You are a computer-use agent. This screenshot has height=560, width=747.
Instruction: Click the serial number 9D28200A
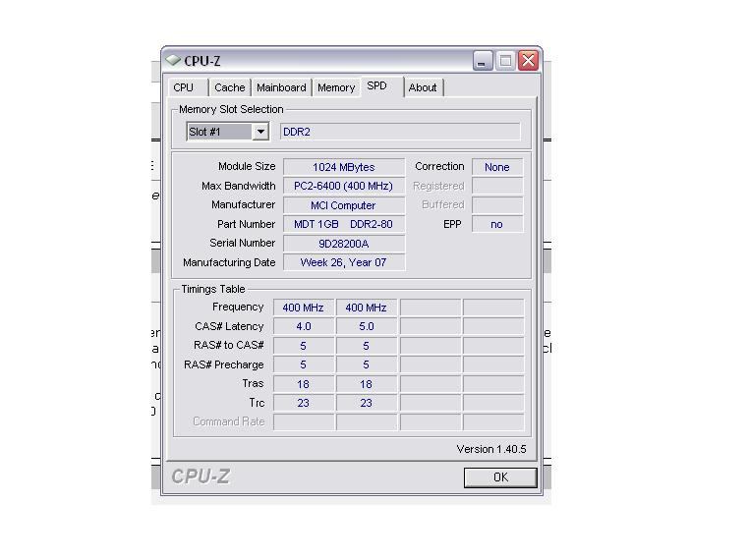tap(344, 244)
